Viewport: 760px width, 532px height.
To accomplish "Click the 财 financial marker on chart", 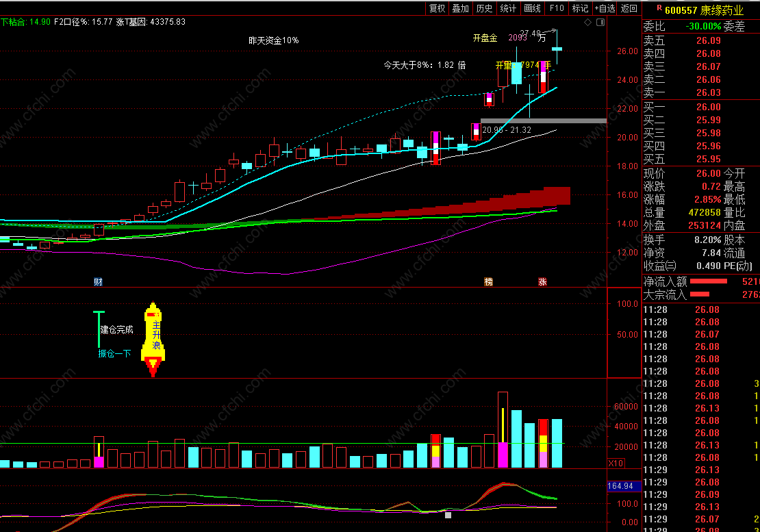I will [x=98, y=282].
